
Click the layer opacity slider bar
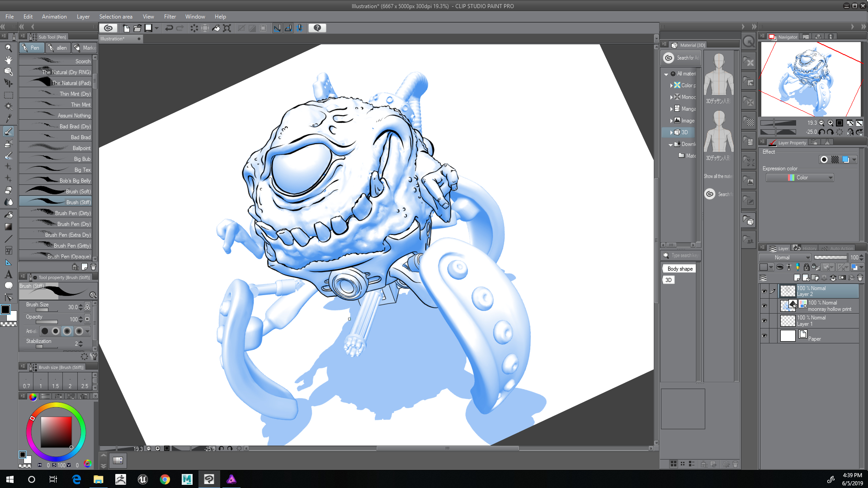(x=830, y=258)
